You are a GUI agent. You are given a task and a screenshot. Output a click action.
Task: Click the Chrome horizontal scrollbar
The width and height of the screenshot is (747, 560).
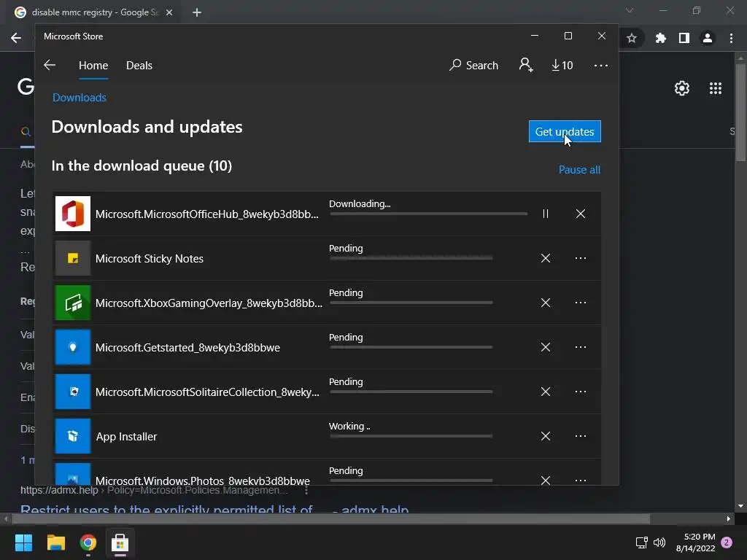coord(330,518)
